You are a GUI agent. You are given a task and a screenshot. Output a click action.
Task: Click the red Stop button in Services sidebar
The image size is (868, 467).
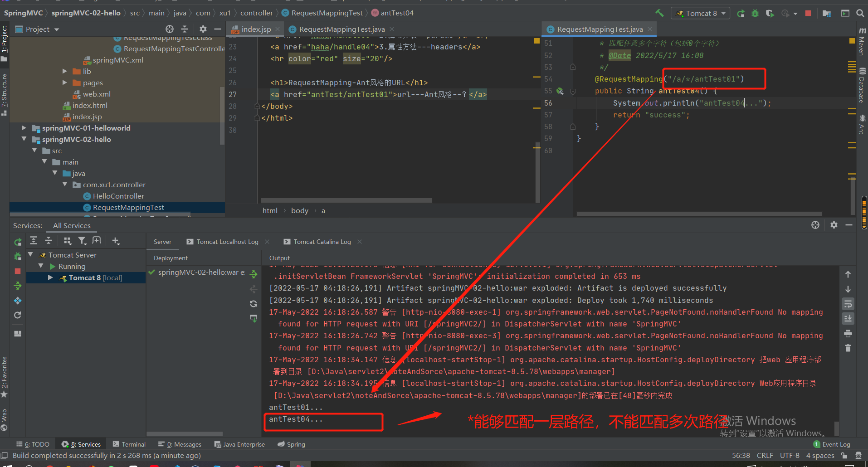tap(18, 271)
